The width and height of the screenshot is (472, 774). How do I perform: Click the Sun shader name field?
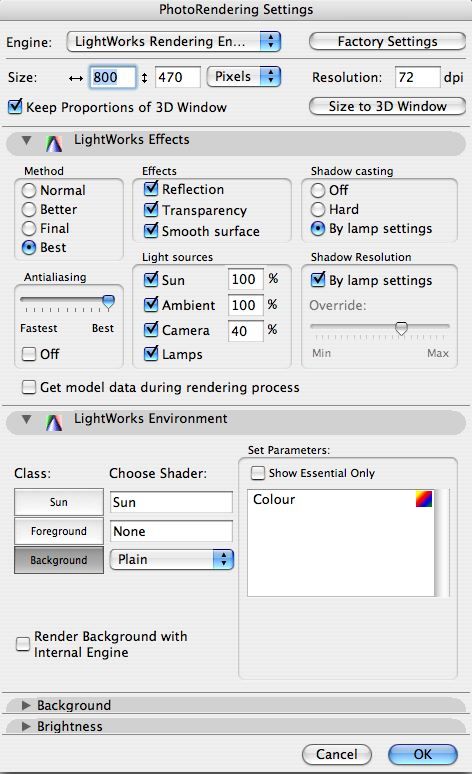pos(171,503)
